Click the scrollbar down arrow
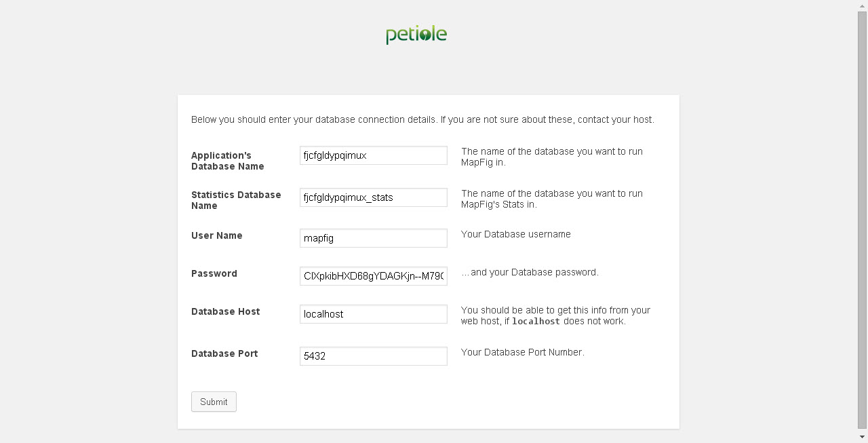This screenshot has height=443, width=868. click(x=863, y=438)
